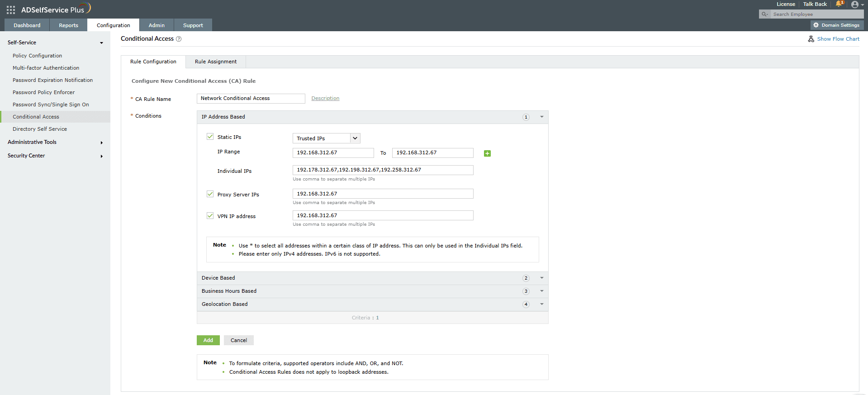Click the notification bell icon
Screen dimensions: 868x395
839,4
